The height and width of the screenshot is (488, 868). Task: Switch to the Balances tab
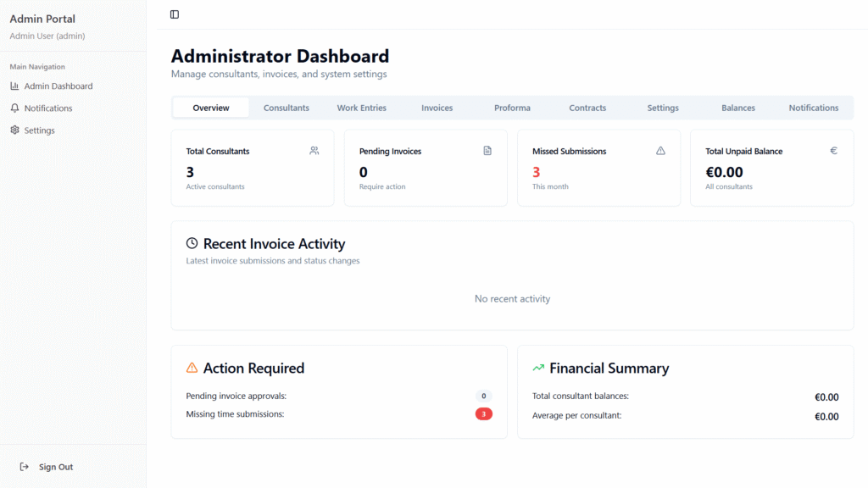tap(737, 108)
